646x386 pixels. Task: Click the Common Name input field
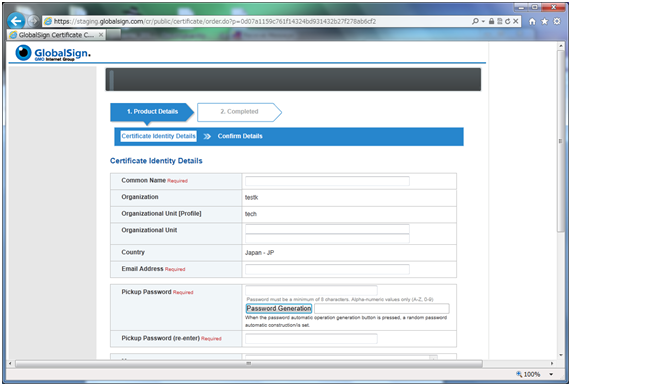(327, 181)
